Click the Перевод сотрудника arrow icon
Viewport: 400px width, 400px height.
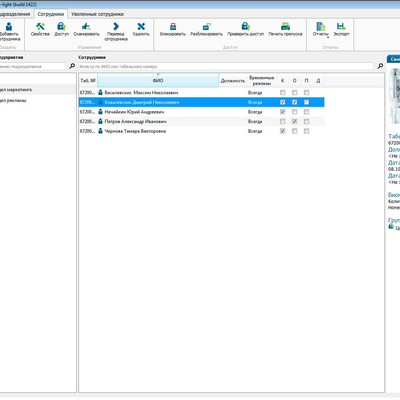click(x=116, y=26)
